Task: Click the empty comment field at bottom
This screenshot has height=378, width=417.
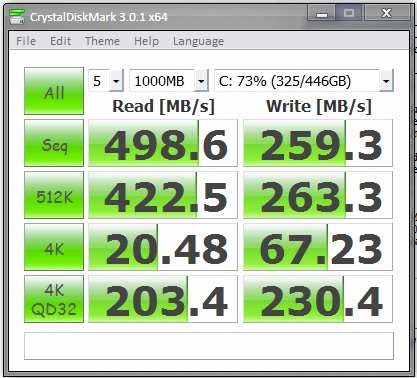Action: point(209,346)
